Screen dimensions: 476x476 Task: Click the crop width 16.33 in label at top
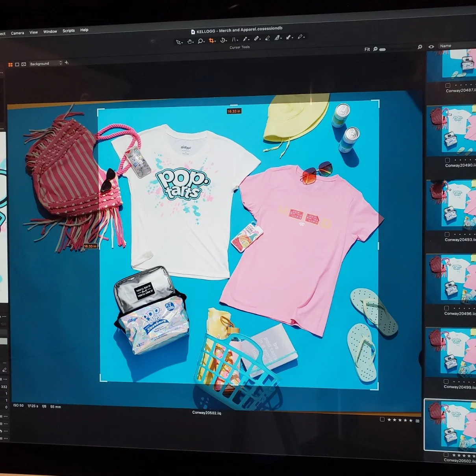point(234,111)
